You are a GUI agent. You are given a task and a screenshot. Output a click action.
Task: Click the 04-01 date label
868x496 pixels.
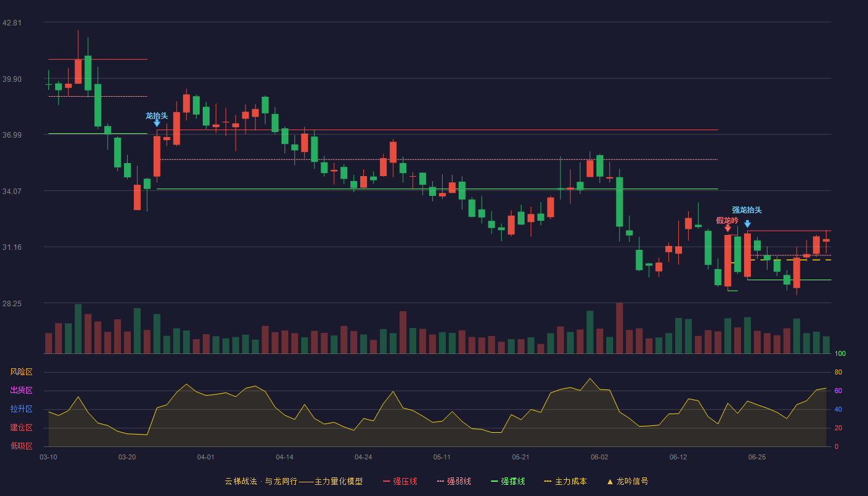click(x=206, y=457)
